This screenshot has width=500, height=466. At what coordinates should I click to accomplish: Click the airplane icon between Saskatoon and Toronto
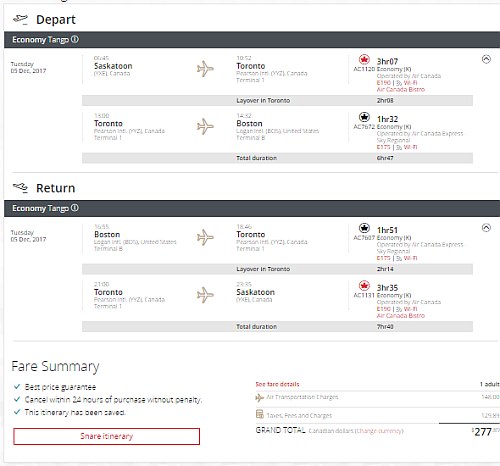click(x=205, y=69)
